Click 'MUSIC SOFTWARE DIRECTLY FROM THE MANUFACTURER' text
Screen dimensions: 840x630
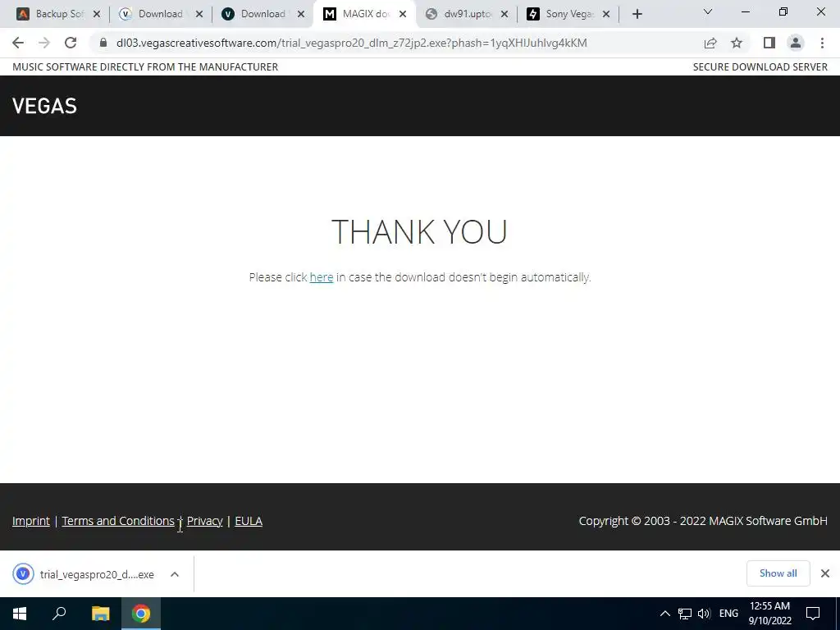pyautogui.click(x=145, y=67)
